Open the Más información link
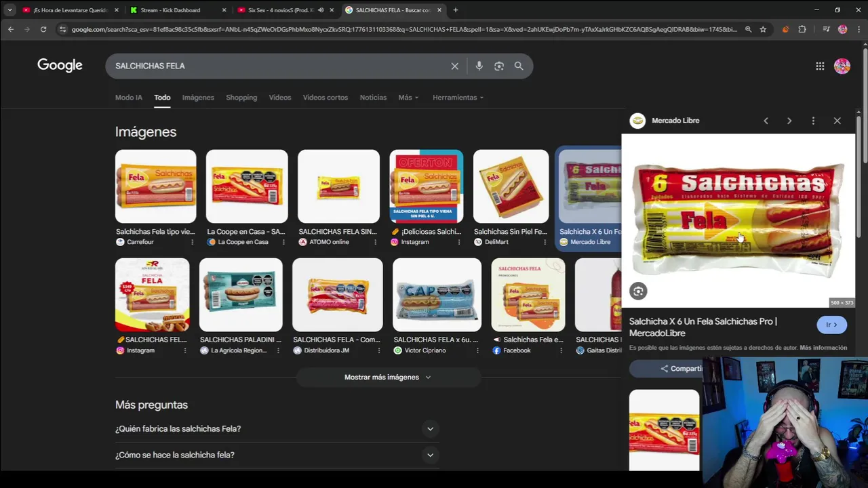Screen dimensions: 868x488 (823, 348)
